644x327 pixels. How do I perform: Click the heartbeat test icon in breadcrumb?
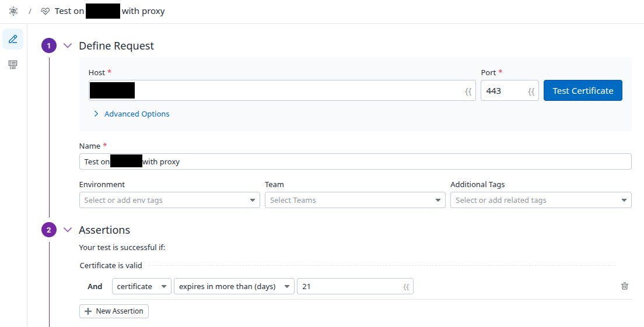45,11
